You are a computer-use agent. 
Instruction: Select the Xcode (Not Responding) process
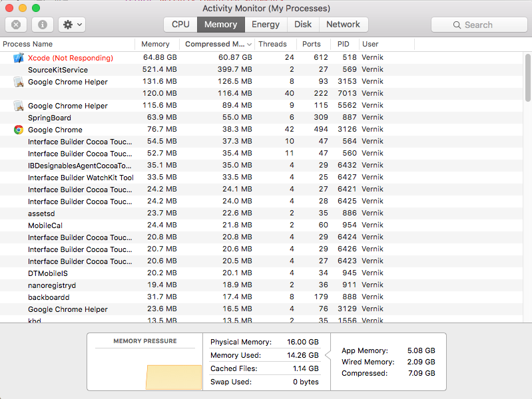(71, 58)
